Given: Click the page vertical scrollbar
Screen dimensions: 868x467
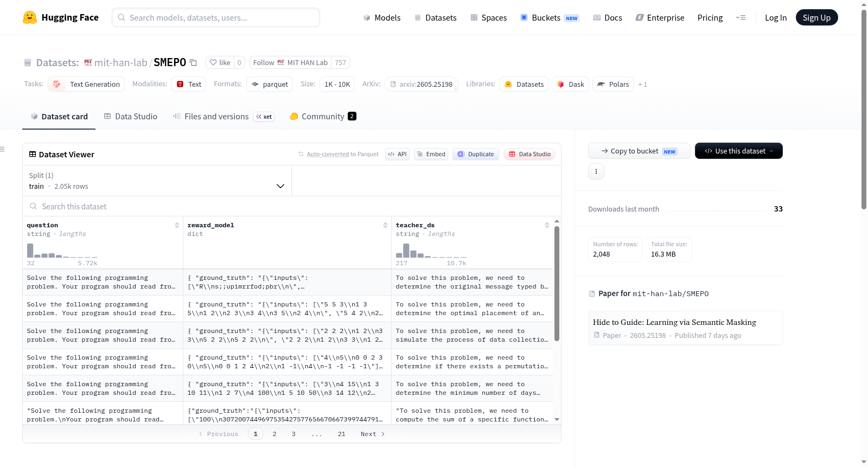Looking at the screenshot, I should (864, 108).
